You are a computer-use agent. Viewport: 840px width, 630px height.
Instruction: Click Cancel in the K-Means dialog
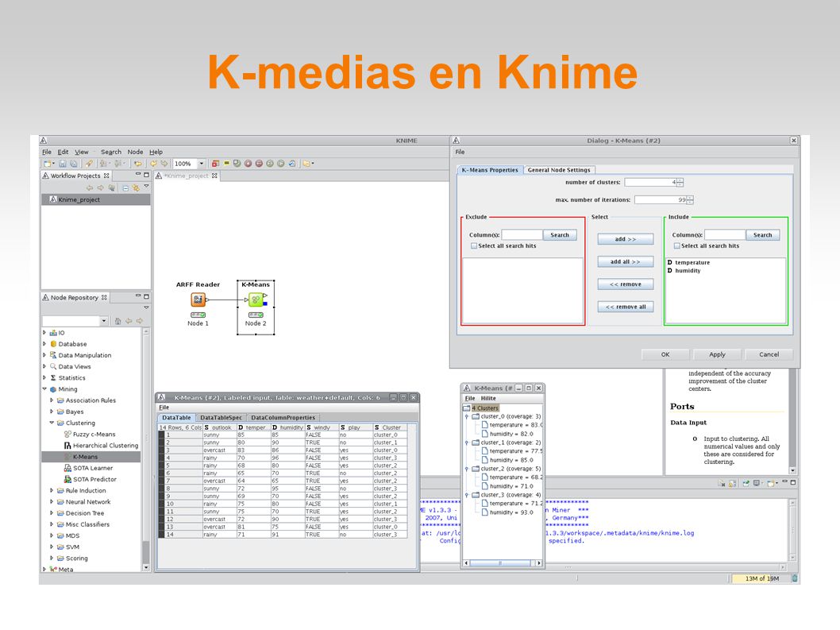click(x=769, y=354)
